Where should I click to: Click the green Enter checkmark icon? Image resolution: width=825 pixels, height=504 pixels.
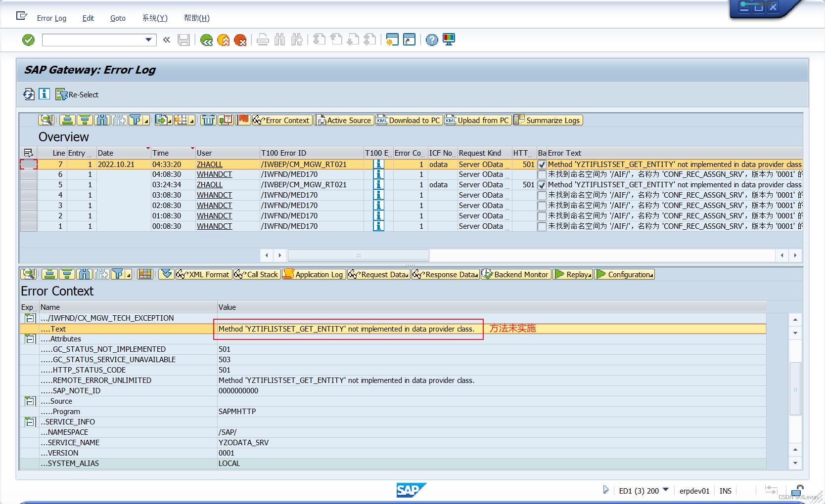29,40
